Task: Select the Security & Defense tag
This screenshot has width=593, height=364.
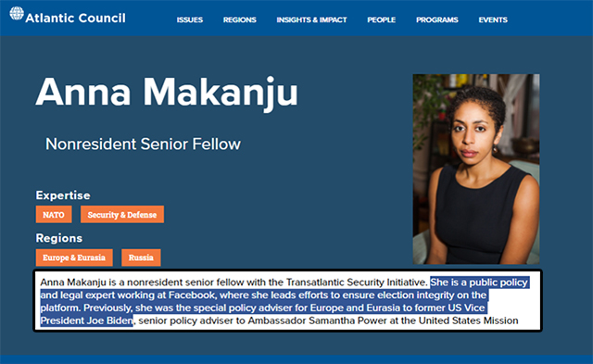Action: point(122,214)
